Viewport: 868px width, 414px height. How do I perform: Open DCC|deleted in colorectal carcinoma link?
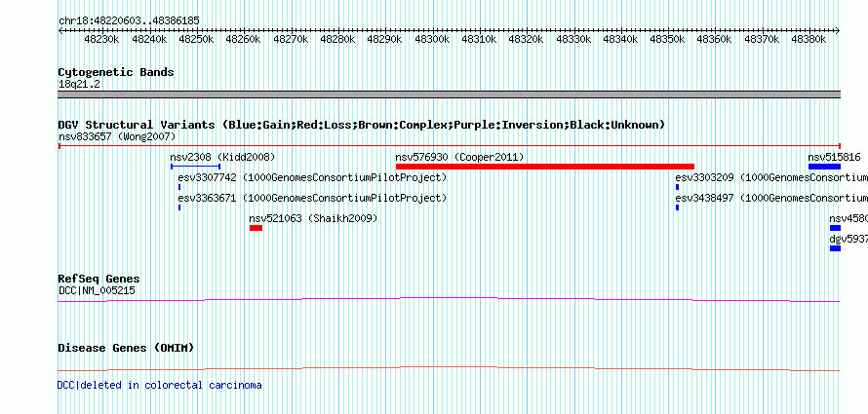tap(160, 385)
